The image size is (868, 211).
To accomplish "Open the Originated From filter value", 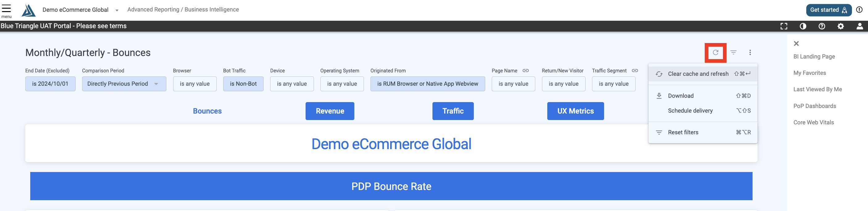I will pyautogui.click(x=428, y=84).
